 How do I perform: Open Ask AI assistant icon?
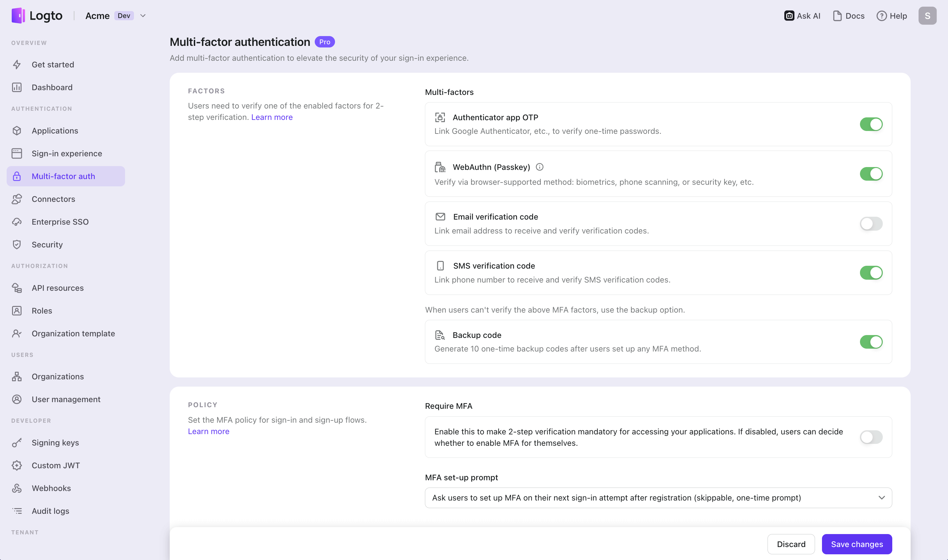pos(789,16)
